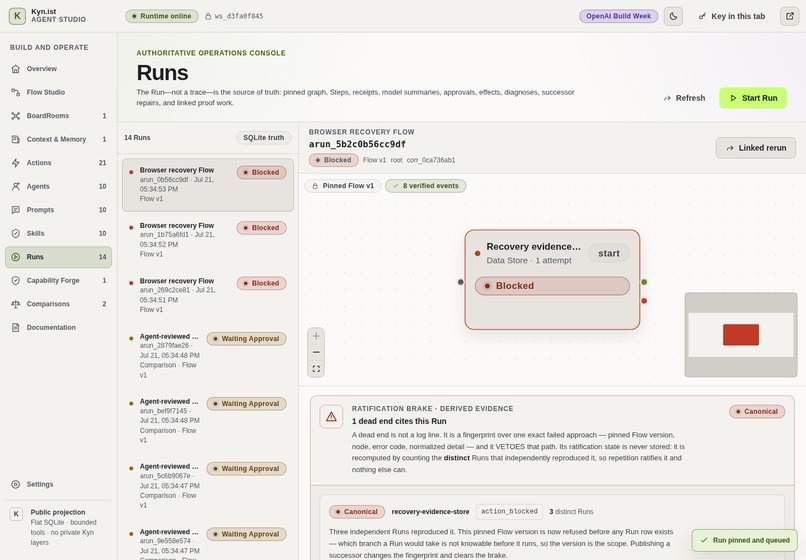Click the Overview home icon
This screenshot has height=560, width=806.
pyautogui.click(x=16, y=69)
